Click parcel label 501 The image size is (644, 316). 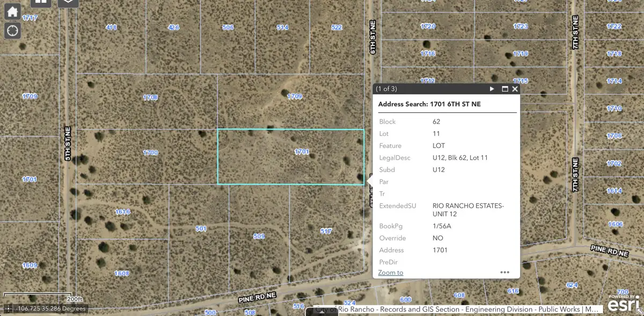[201, 229]
